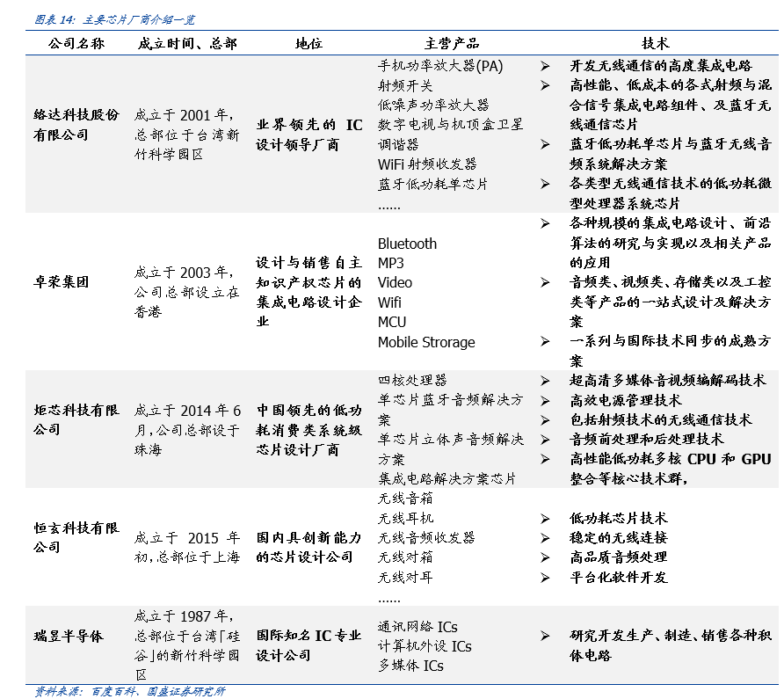Select the "成立时间、总部" column header
This screenshot has height=699, width=784.
point(187,44)
